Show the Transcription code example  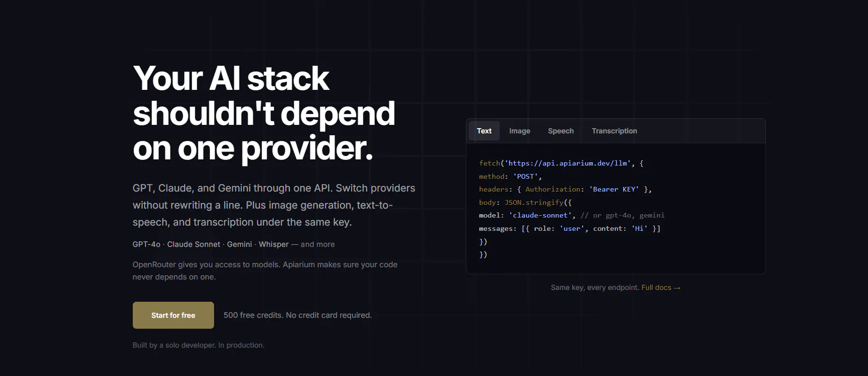tap(614, 131)
